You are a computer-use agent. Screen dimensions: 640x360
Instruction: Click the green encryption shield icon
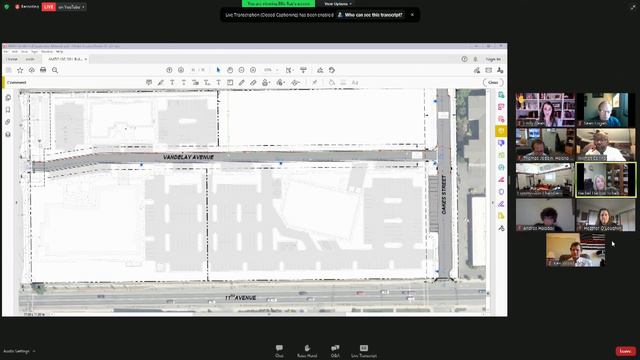7,7
